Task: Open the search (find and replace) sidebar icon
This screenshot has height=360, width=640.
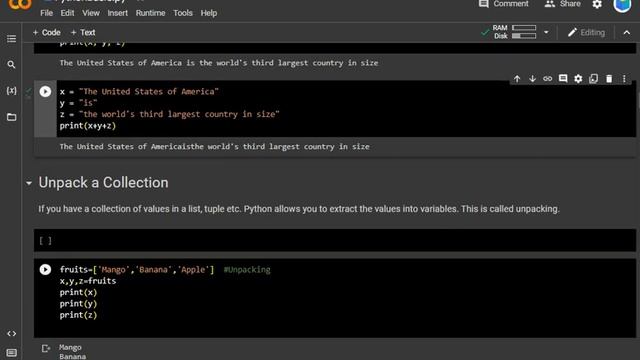Action: point(11,64)
